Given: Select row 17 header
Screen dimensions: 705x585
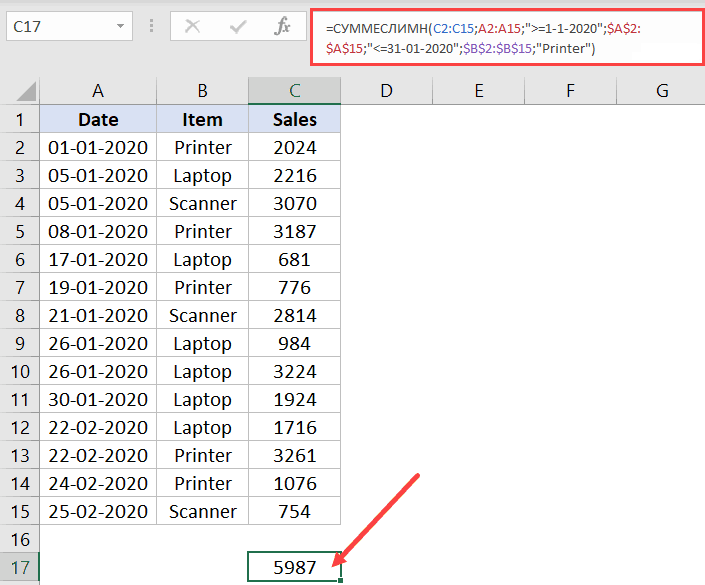Looking at the screenshot, I should tap(20, 567).
